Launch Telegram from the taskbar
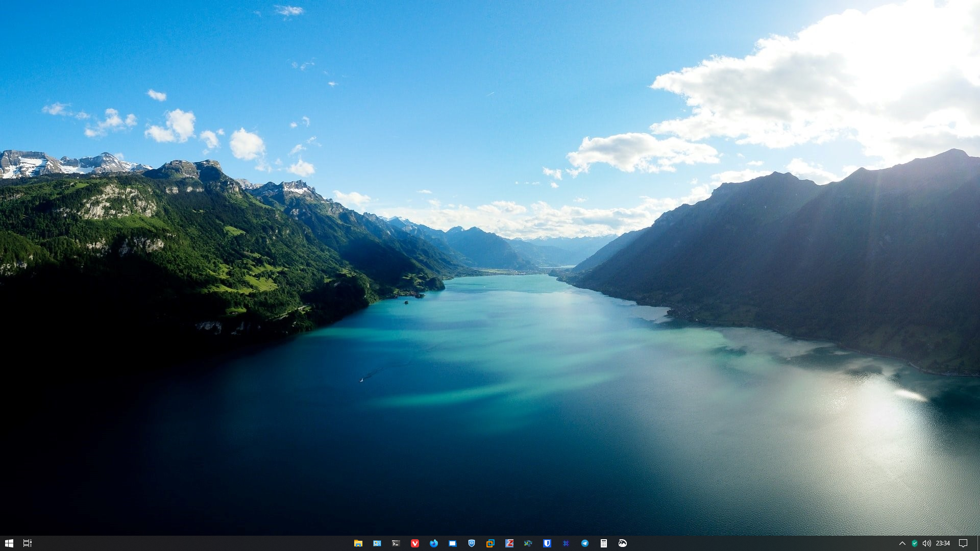 point(585,543)
